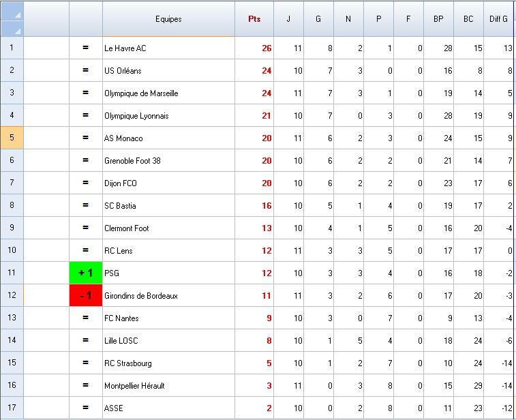Screen dimensions: 516x420
Task: Click the BP column header
Action: [438, 19]
